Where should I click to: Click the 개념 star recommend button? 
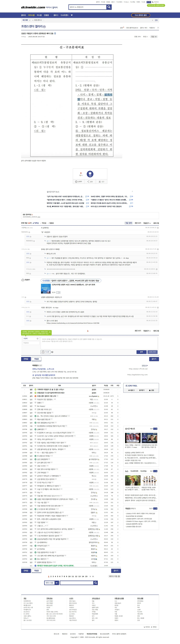90,174
